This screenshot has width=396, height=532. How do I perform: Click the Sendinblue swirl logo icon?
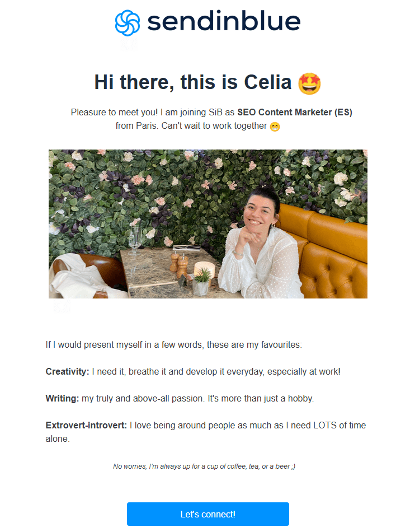click(128, 23)
